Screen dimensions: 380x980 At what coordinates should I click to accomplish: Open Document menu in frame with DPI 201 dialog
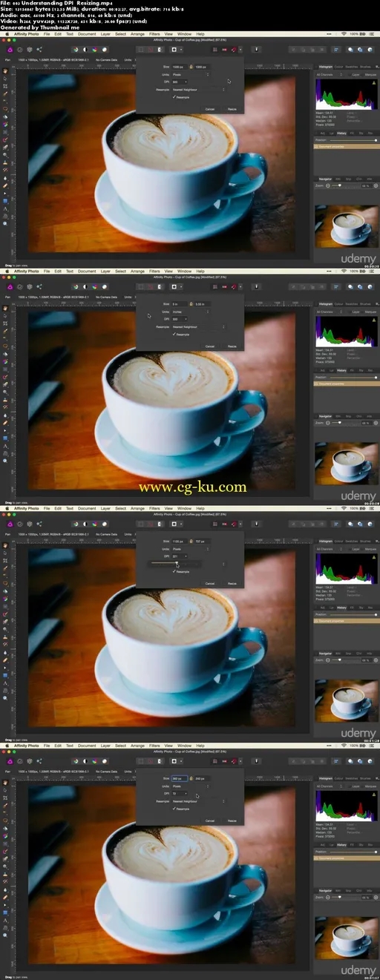(x=87, y=509)
